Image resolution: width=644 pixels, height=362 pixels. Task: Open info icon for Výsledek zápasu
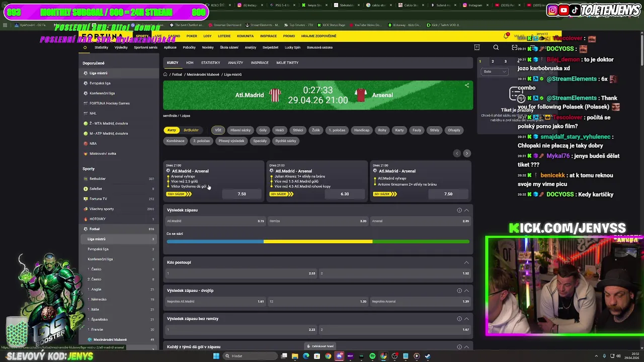click(459, 210)
